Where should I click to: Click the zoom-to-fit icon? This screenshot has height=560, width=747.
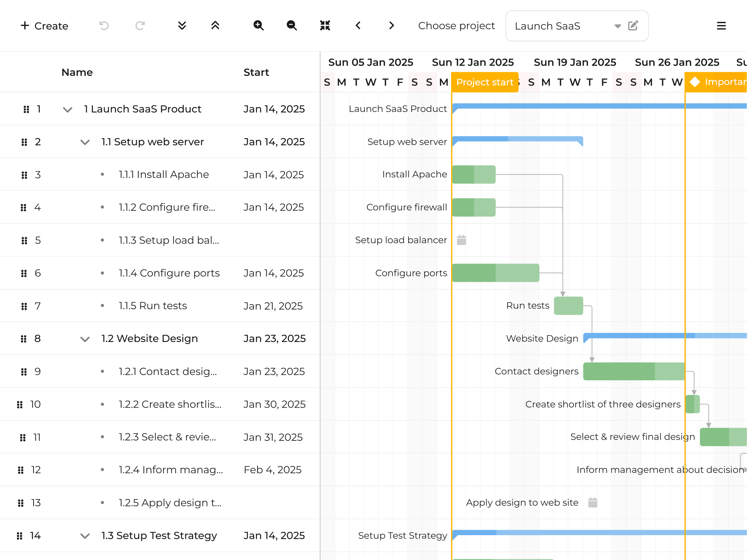325,26
